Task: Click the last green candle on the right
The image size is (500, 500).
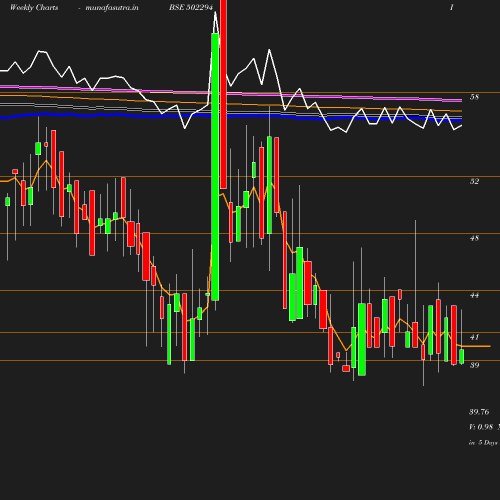Action: [x=462, y=356]
